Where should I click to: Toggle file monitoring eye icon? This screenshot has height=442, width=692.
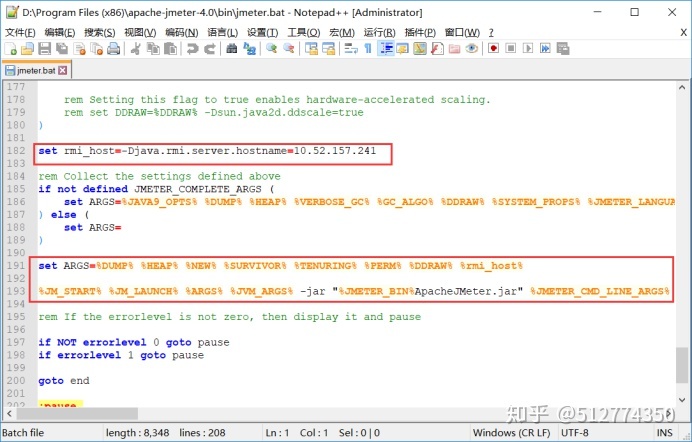[x=471, y=49]
